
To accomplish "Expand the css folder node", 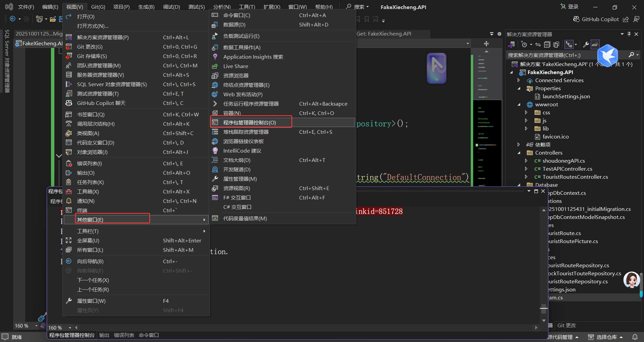I will (x=526, y=113).
